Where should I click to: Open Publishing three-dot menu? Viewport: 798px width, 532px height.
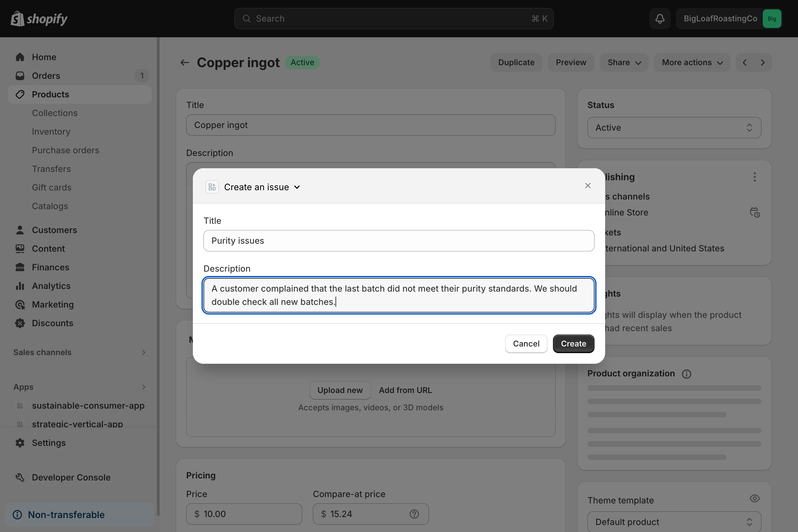[754, 177]
